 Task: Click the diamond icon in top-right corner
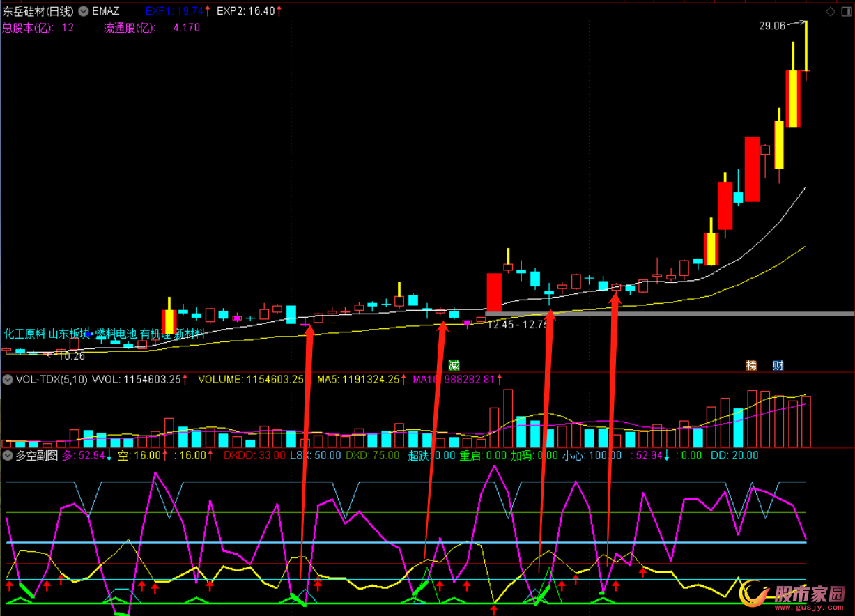point(829,12)
